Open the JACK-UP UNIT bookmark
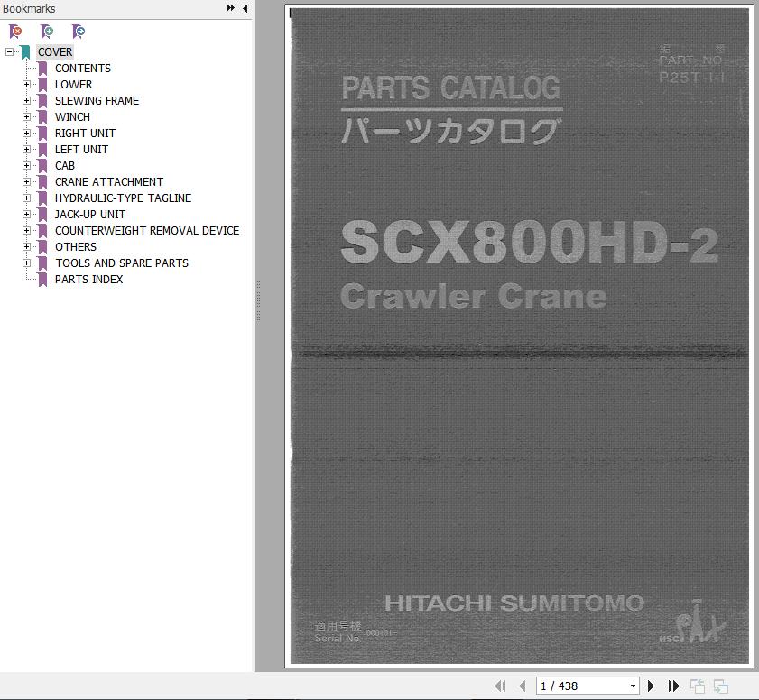759x700 pixels. pyautogui.click(x=90, y=214)
